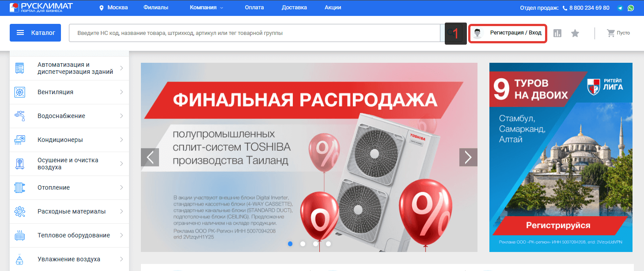Go to previous banner slide
Image resolution: width=644 pixels, height=271 pixels.
150,157
